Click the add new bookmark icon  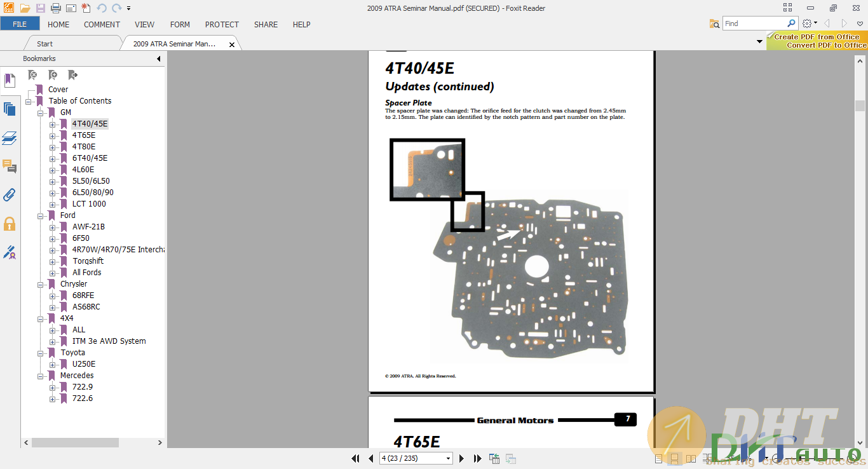tap(53, 75)
